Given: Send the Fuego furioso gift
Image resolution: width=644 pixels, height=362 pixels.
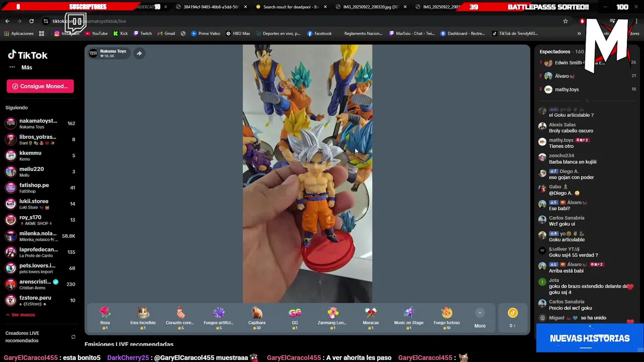Looking at the screenshot, I should (x=447, y=318).
